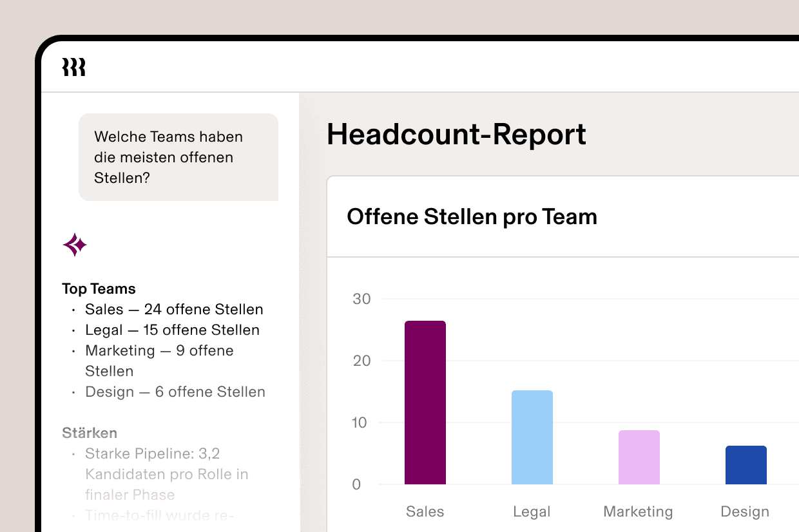Click the 20 y-axis value
Image resolution: width=799 pixels, height=532 pixels.
pyautogui.click(x=362, y=361)
